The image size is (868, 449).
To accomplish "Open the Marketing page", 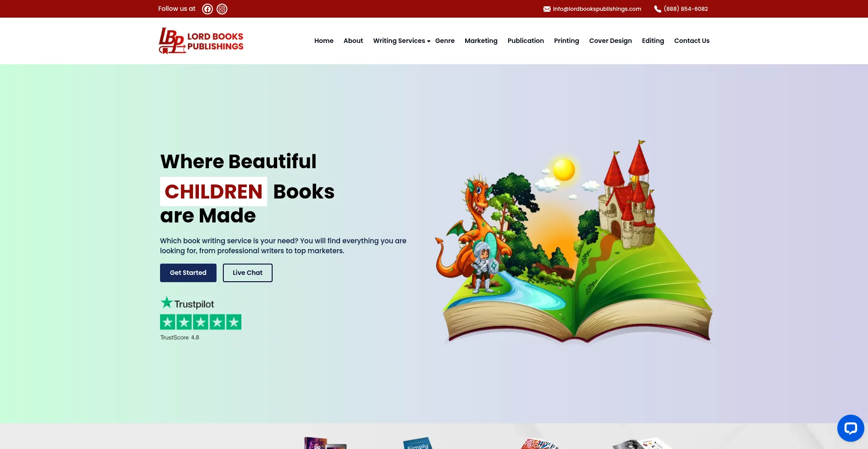I will 481,41.
